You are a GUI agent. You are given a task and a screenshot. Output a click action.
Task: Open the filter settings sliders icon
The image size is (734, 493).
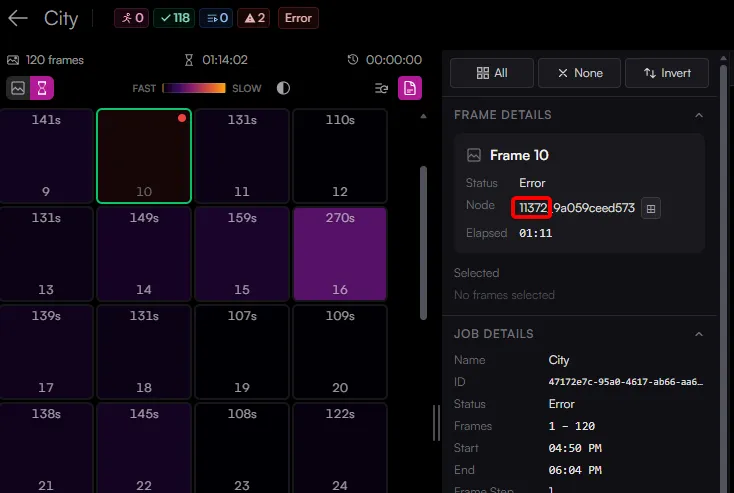coord(382,88)
